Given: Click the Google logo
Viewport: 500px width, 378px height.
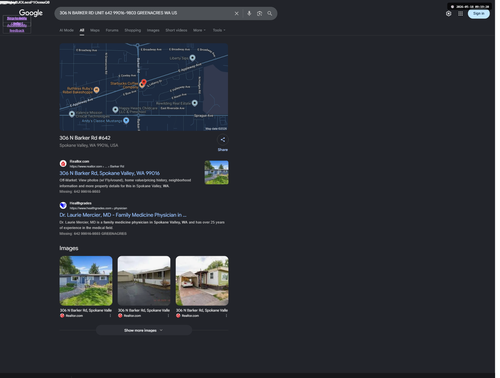Looking at the screenshot, I should click(31, 13).
